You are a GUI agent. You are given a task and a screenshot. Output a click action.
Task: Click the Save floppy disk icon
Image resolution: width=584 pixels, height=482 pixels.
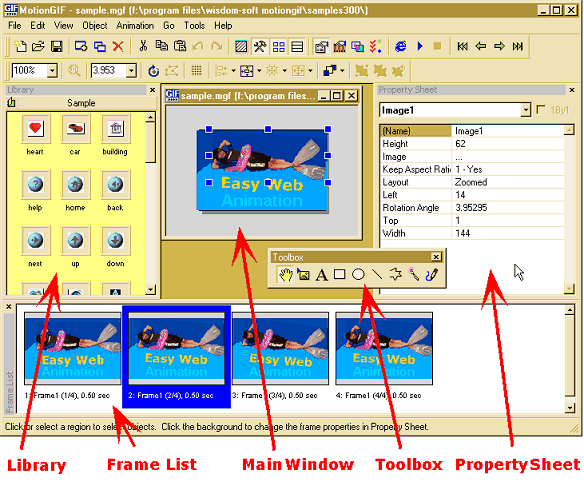coord(57,47)
